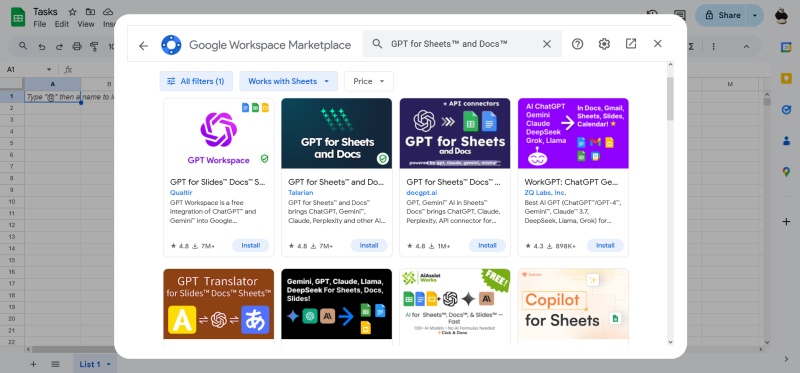Click the Google Workspace Marketplace logo

[x=171, y=45]
